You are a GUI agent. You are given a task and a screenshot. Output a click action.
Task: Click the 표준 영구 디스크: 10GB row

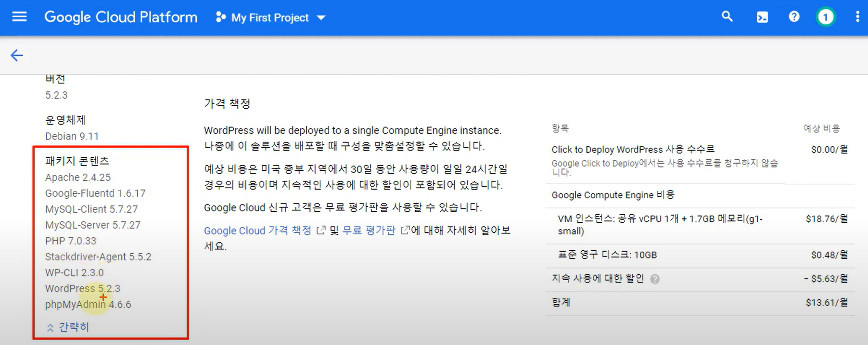coord(700,256)
